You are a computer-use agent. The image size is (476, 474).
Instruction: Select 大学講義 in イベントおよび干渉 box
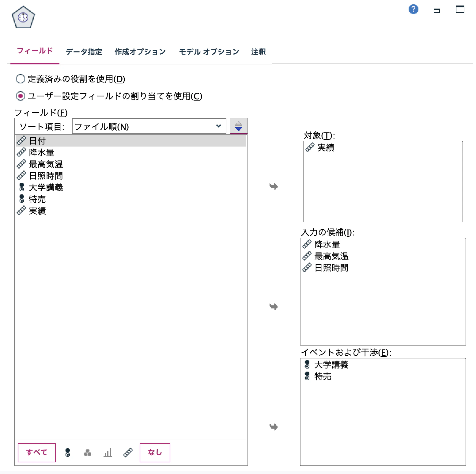tap(383, 365)
